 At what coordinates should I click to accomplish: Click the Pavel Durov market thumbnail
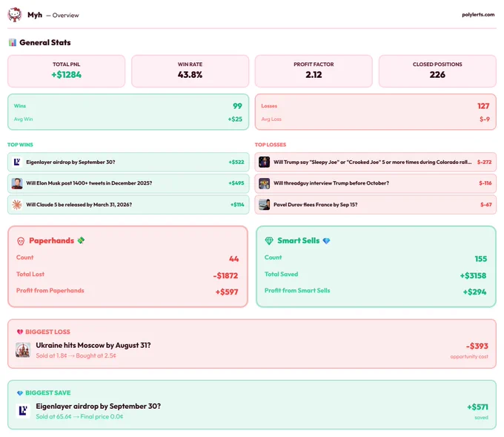[264, 205]
